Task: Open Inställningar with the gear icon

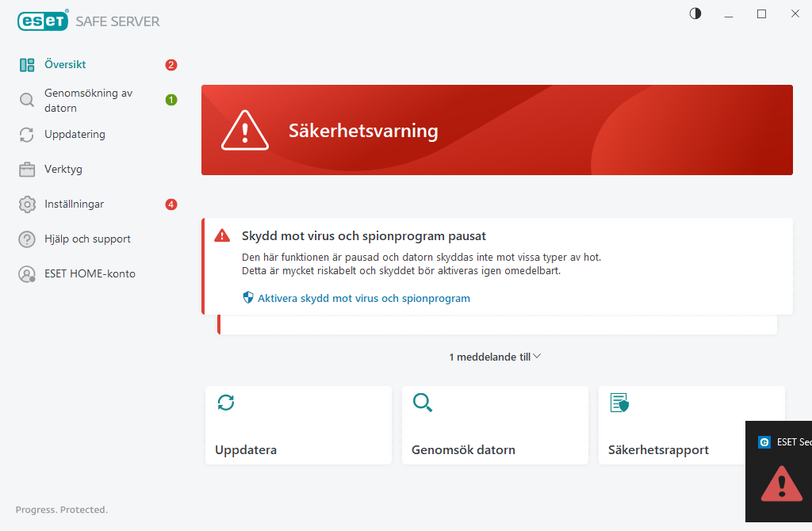Action: (x=25, y=204)
